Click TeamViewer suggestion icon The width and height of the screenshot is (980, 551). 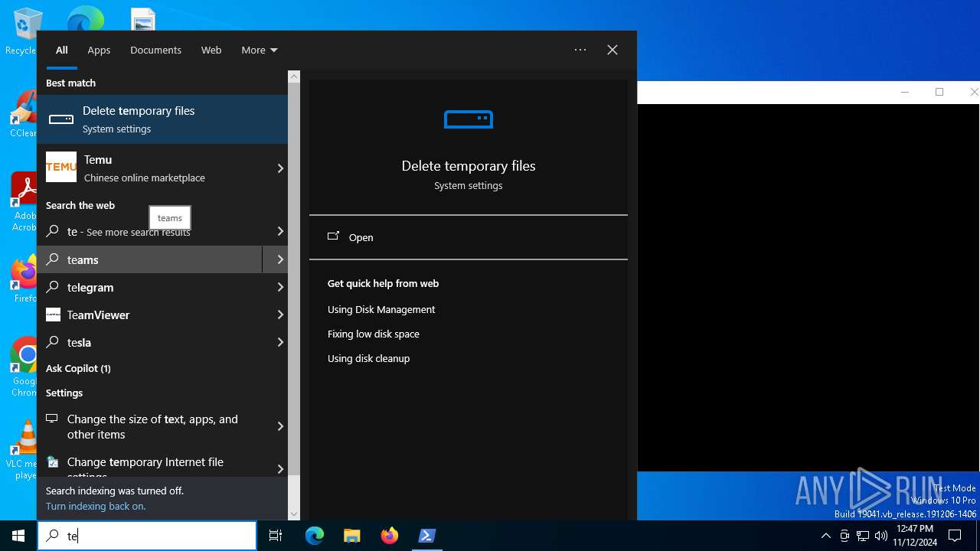tap(53, 315)
